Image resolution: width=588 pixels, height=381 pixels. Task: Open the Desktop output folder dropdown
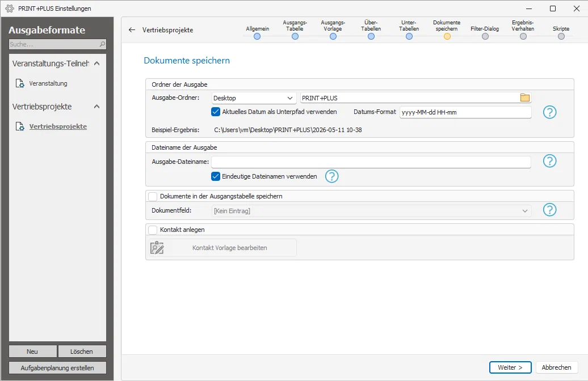(x=254, y=98)
